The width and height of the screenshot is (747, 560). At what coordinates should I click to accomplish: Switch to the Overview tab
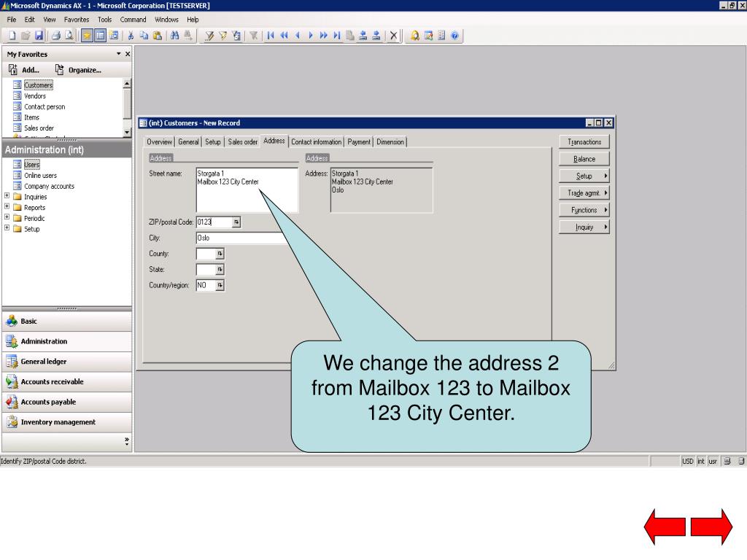pos(159,142)
